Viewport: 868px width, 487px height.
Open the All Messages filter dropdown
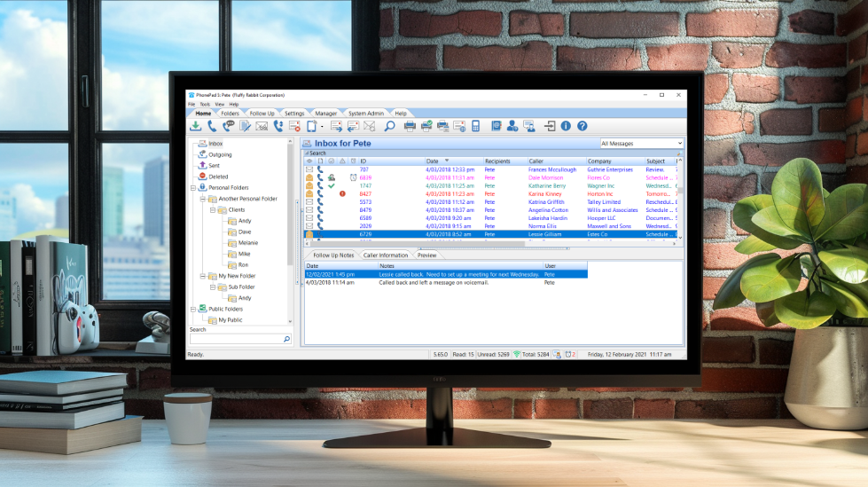pyautogui.click(x=642, y=143)
